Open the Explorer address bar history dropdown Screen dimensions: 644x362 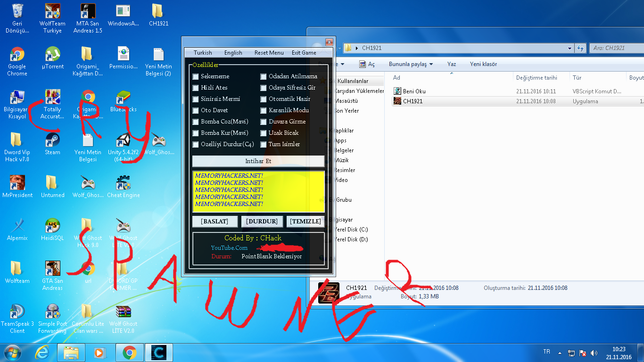tap(570, 48)
